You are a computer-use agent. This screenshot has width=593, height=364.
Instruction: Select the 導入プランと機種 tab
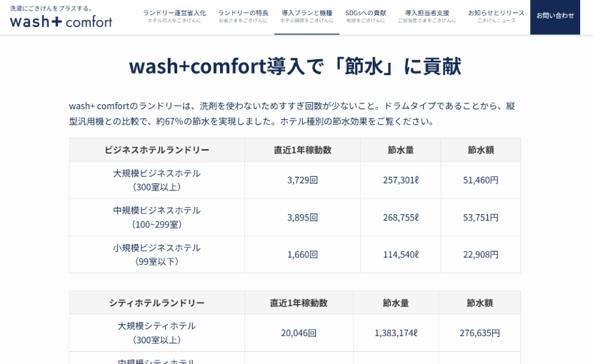click(307, 16)
